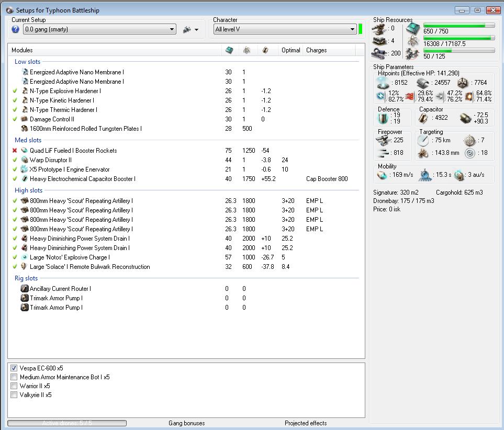Click the Warp Disruptor II module icon
Image resolution: width=504 pixels, height=430 pixels.
pyautogui.click(x=25, y=160)
